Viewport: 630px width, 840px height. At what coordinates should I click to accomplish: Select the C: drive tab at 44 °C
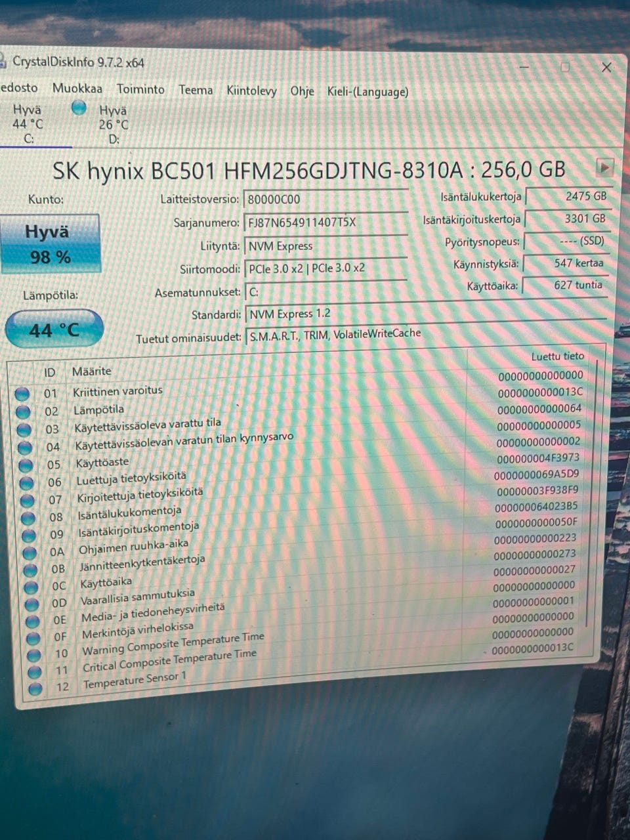click(28, 124)
